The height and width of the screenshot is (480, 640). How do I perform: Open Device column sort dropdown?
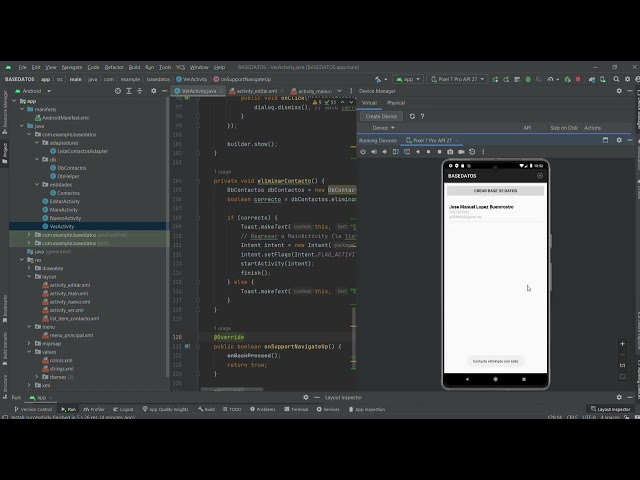point(383,128)
